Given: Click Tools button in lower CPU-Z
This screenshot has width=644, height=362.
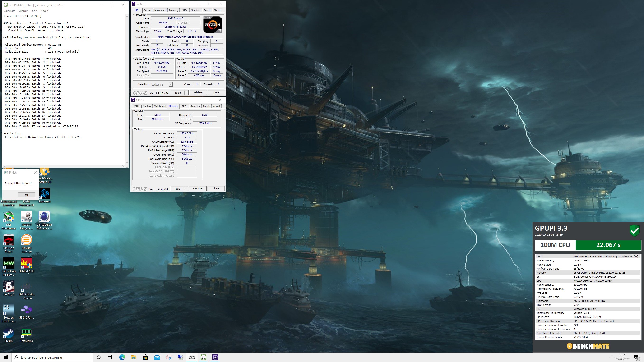Looking at the screenshot, I should [x=177, y=188].
